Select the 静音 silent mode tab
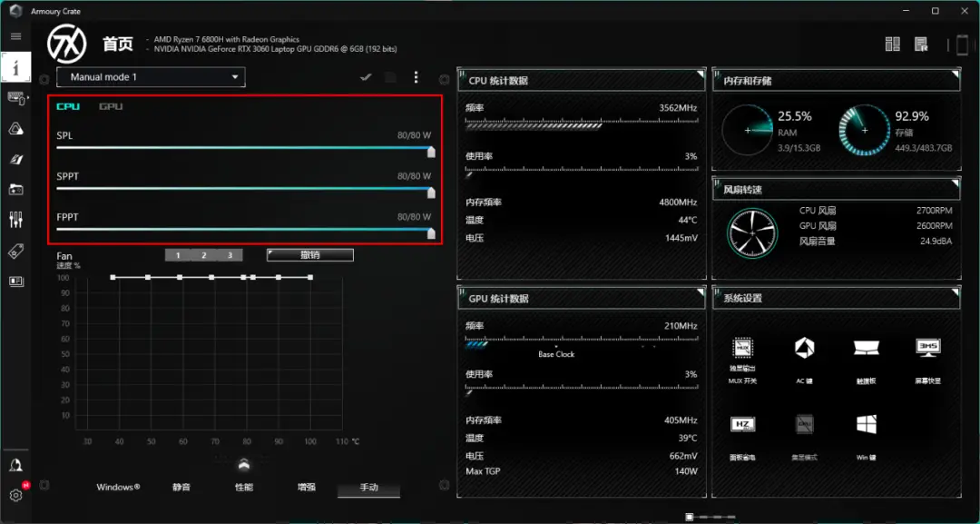 [181, 487]
